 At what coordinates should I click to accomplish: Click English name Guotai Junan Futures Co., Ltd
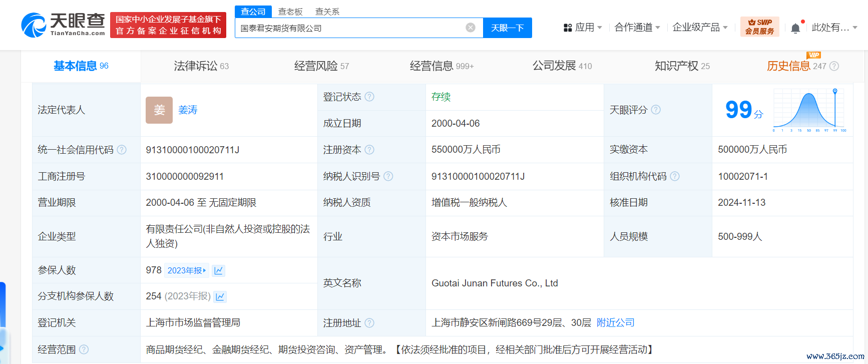pyautogui.click(x=495, y=283)
